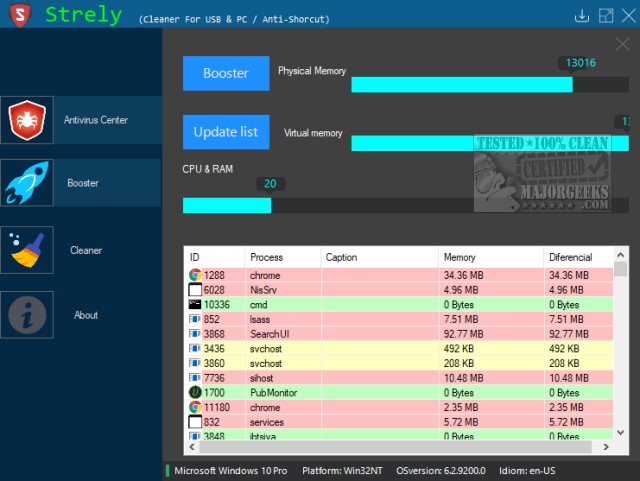Click the About info icon
Viewport: 640px width, 481px height.
pos(27,315)
